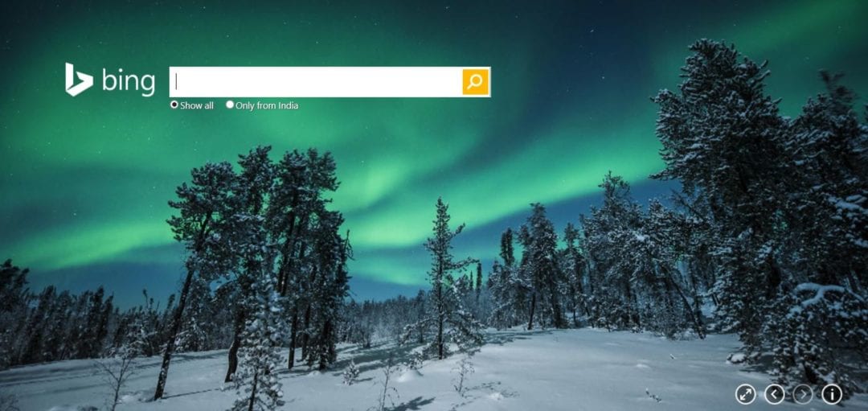This screenshot has width=868, height=411.
Task: Select the "Only from India" radio button
Action: (x=230, y=104)
